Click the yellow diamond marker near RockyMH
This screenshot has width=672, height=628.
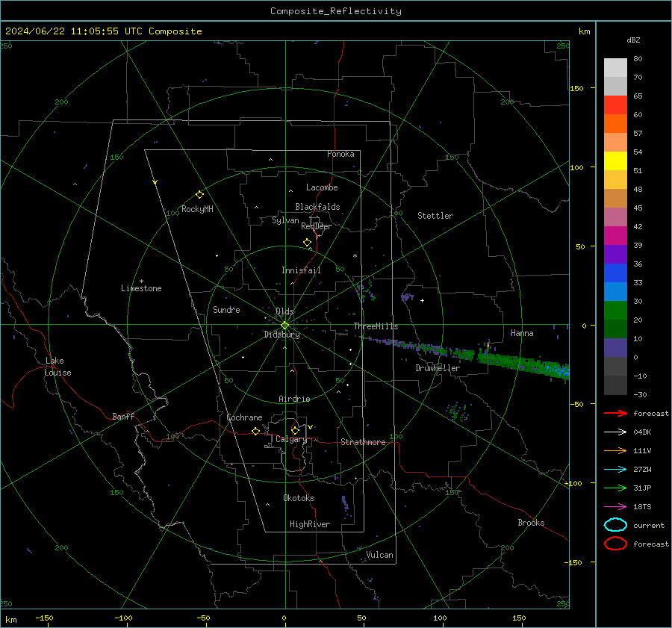(x=199, y=195)
